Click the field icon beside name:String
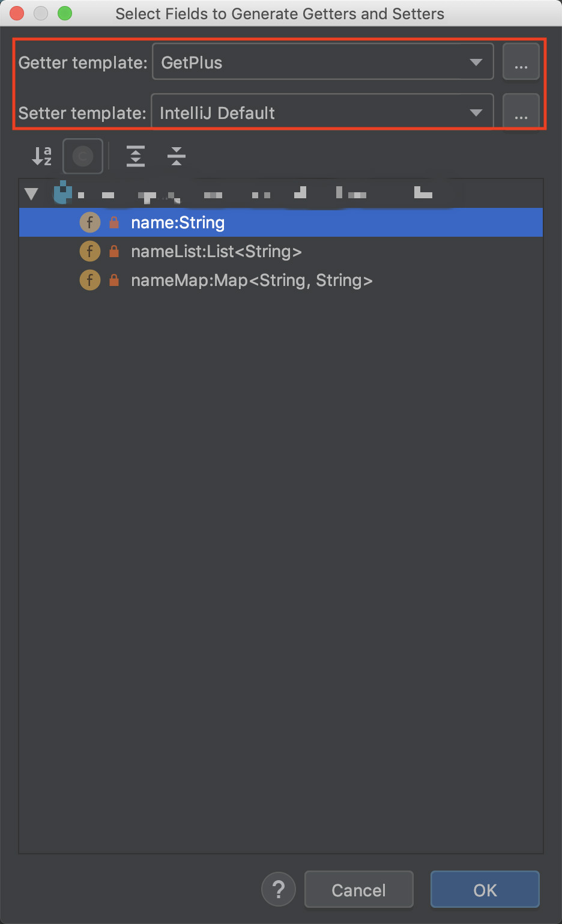562x924 pixels. [90, 222]
